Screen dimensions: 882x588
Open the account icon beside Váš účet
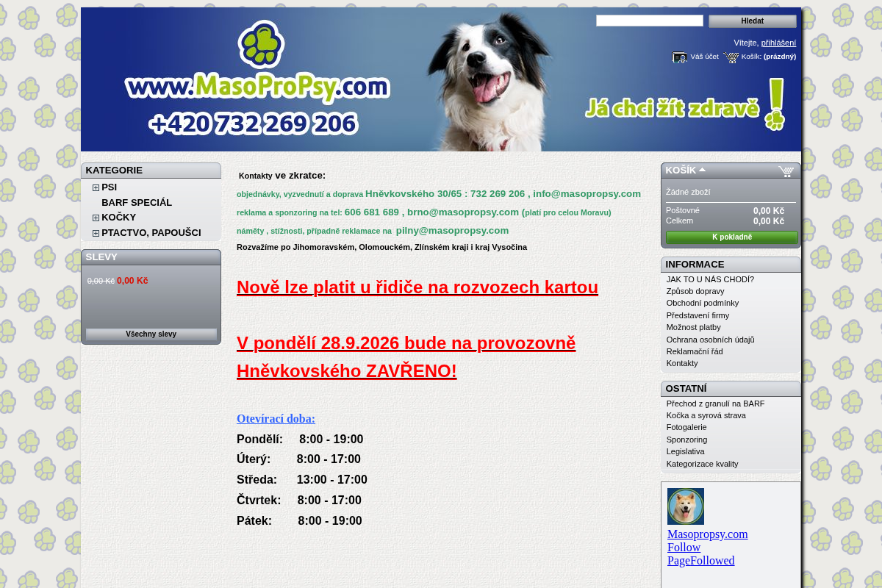tap(680, 57)
